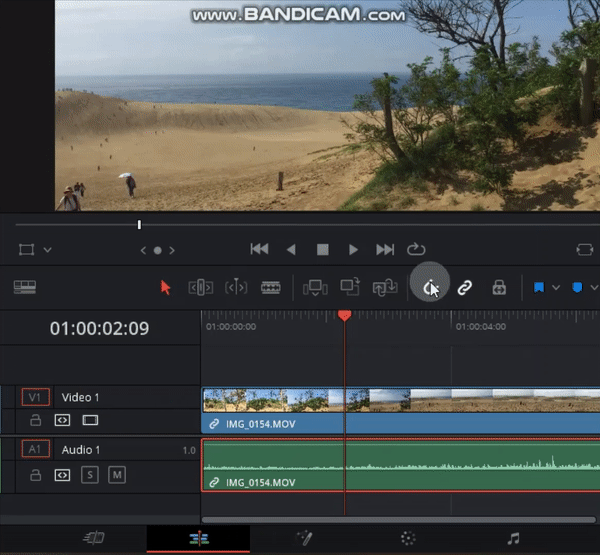Click the horizontal timeline scrollbar
This screenshot has width=600, height=555.
tap(399, 520)
